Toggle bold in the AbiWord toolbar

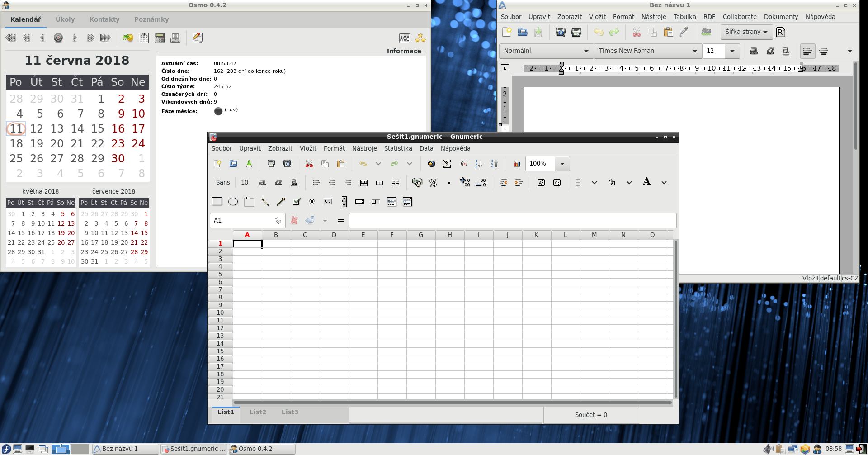[754, 51]
